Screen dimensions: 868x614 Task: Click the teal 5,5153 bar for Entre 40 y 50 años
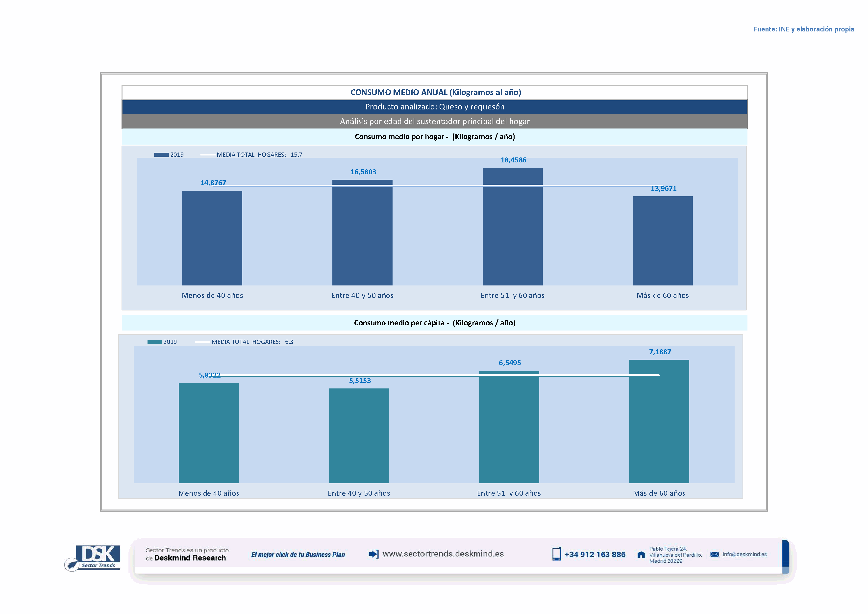pos(359,435)
